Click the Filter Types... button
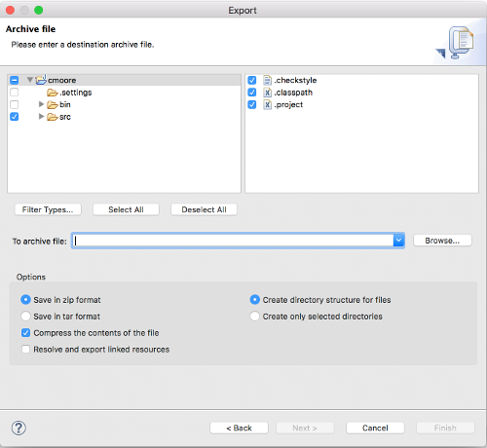The width and height of the screenshot is (487, 448). (48, 209)
